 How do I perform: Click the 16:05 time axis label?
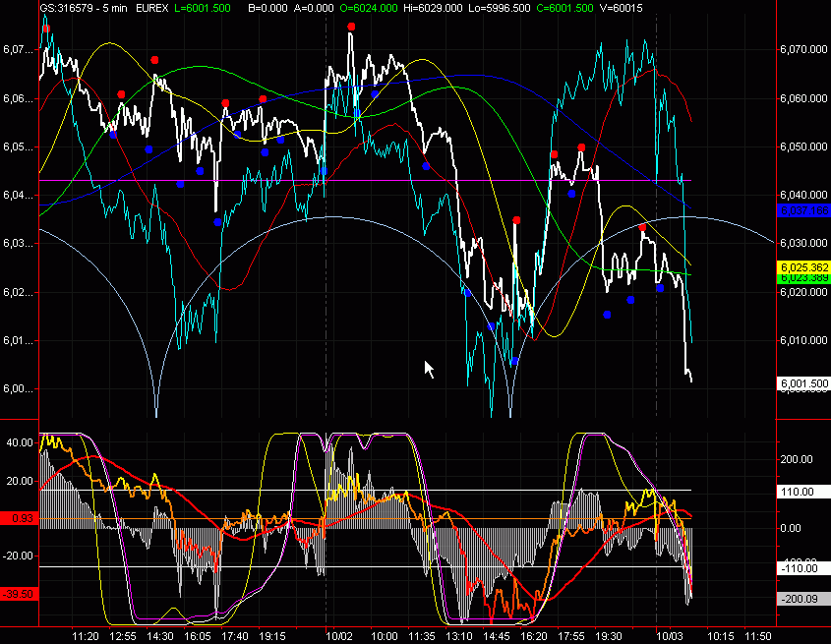[198, 636]
